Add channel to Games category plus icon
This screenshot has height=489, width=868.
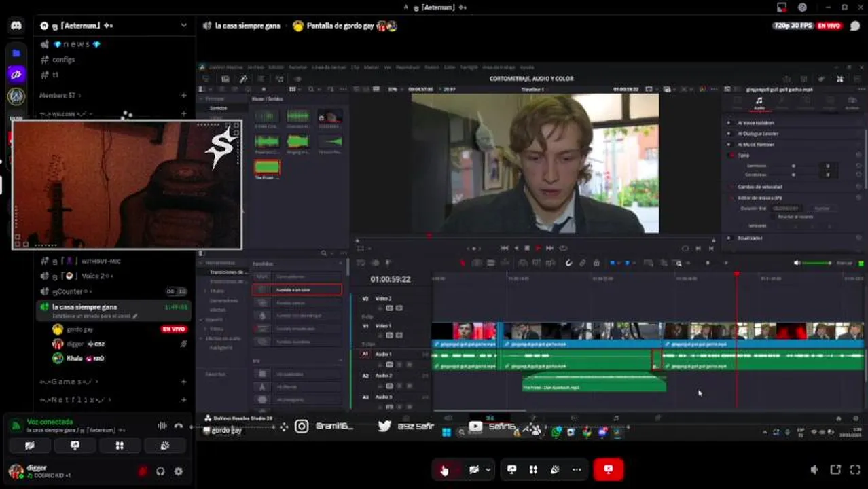point(183,382)
